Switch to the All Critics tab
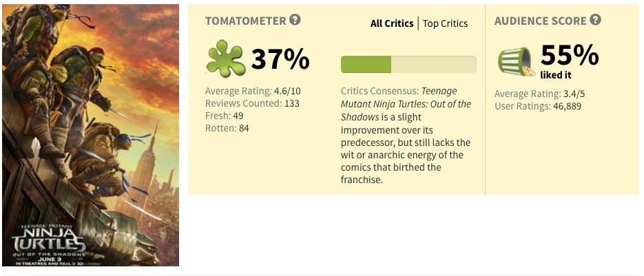 [x=391, y=23]
